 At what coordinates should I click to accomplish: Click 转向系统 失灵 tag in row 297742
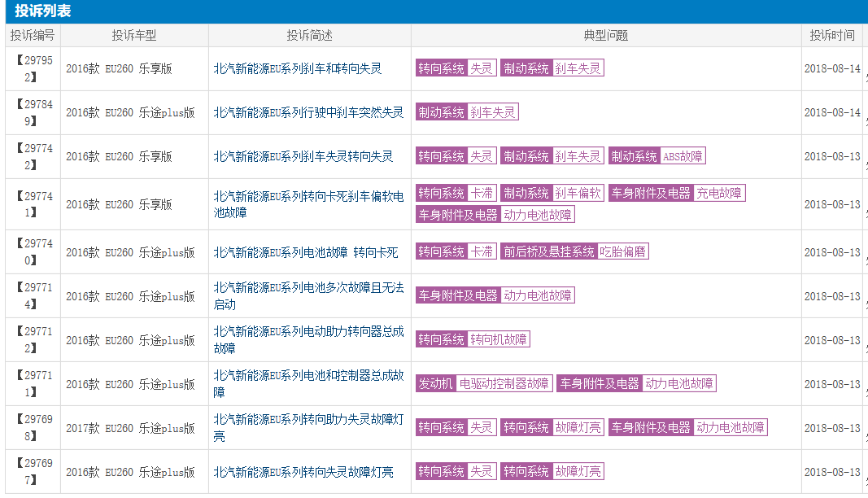(456, 156)
